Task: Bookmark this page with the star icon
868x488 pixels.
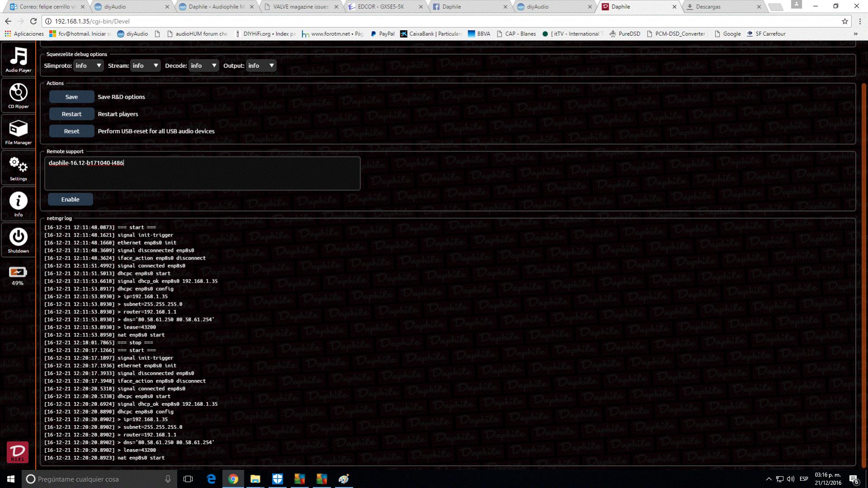Action: coord(844,21)
